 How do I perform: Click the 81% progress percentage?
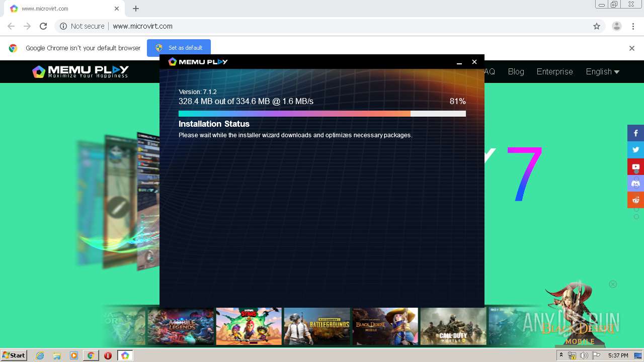pyautogui.click(x=457, y=102)
